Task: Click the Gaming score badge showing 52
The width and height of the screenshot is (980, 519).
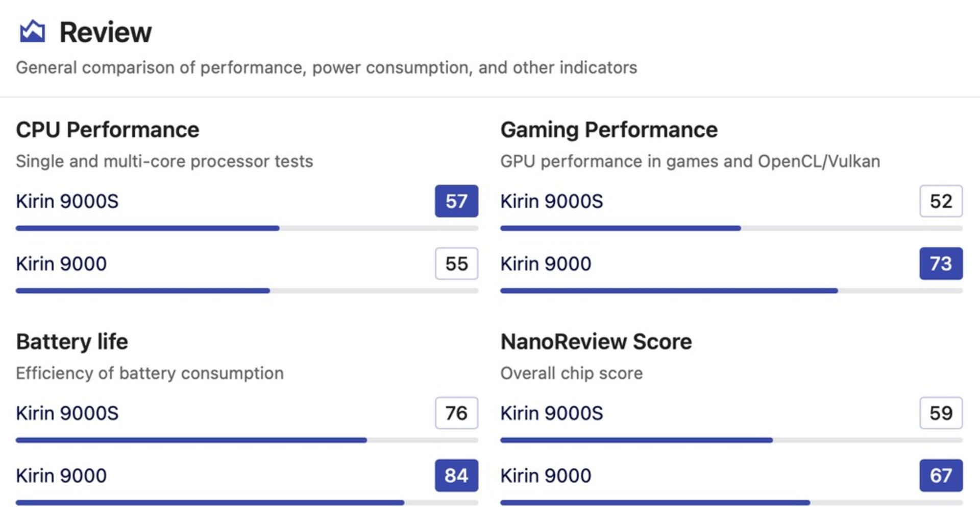Action: click(940, 201)
